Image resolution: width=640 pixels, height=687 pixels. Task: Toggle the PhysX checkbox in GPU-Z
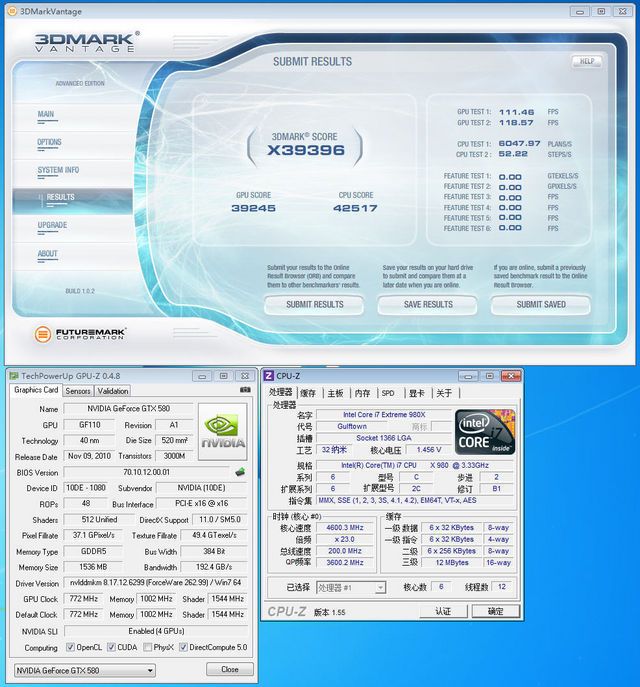point(148,647)
